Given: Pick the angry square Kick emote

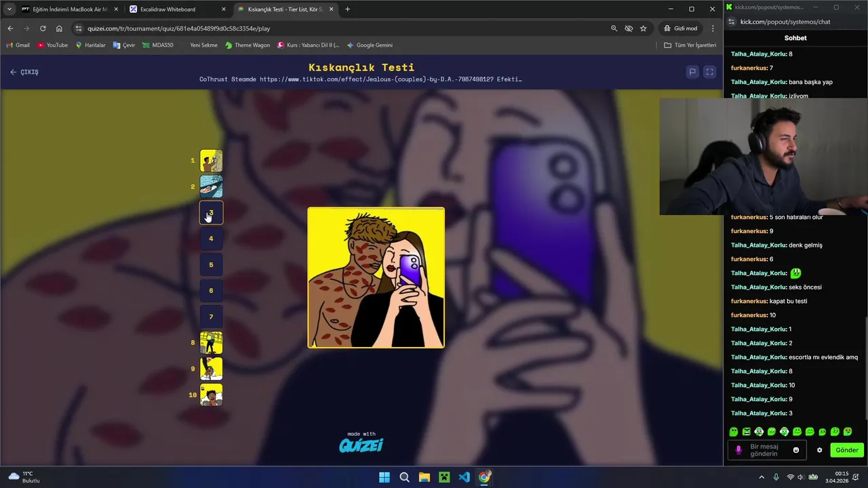Looking at the screenshot, I should (x=747, y=432).
